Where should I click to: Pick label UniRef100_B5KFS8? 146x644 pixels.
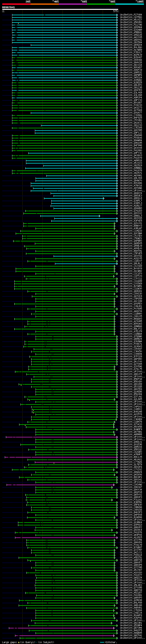131,379
